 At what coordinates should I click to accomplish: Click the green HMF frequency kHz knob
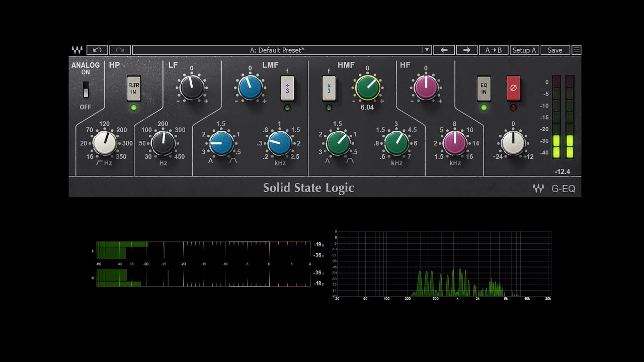396,143
